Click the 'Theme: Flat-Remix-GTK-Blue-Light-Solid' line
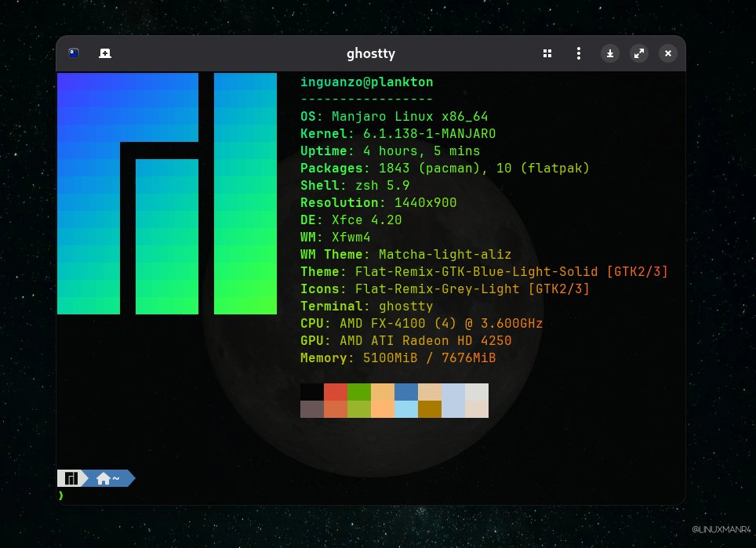 tap(484, 272)
